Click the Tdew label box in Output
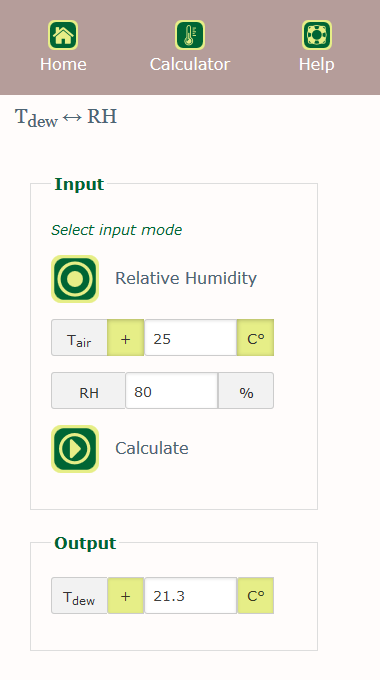The image size is (380, 680). 79,595
